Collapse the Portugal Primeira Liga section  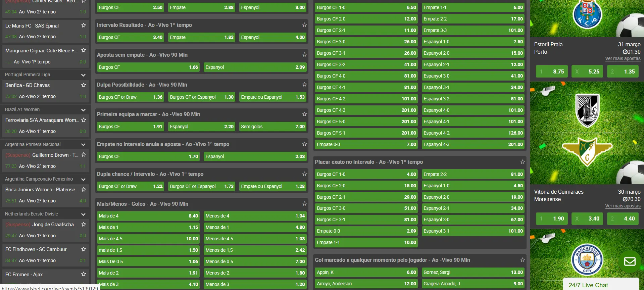pyautogui.click(x=83, y=75)
